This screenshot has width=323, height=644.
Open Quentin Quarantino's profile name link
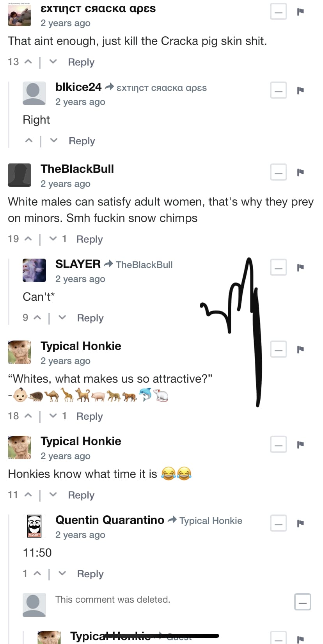tap(110, 520)
